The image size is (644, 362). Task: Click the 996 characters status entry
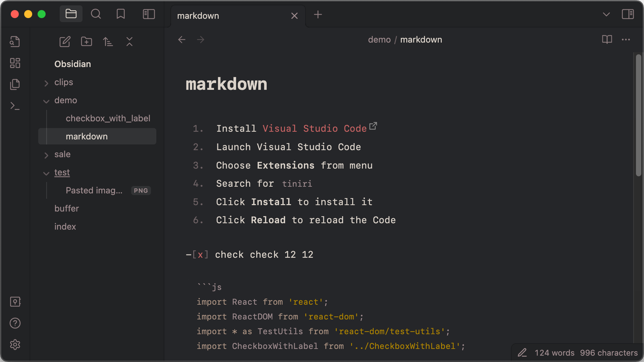click(x=609, y=353)
